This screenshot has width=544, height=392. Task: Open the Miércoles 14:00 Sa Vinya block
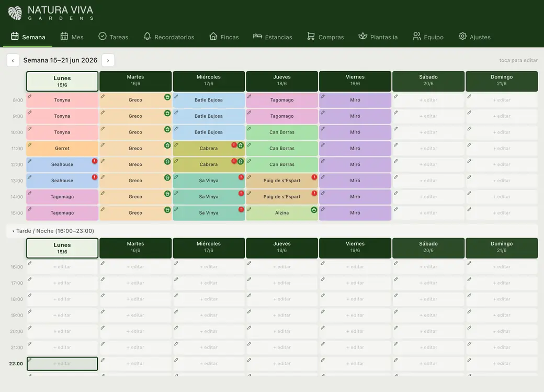209,197
